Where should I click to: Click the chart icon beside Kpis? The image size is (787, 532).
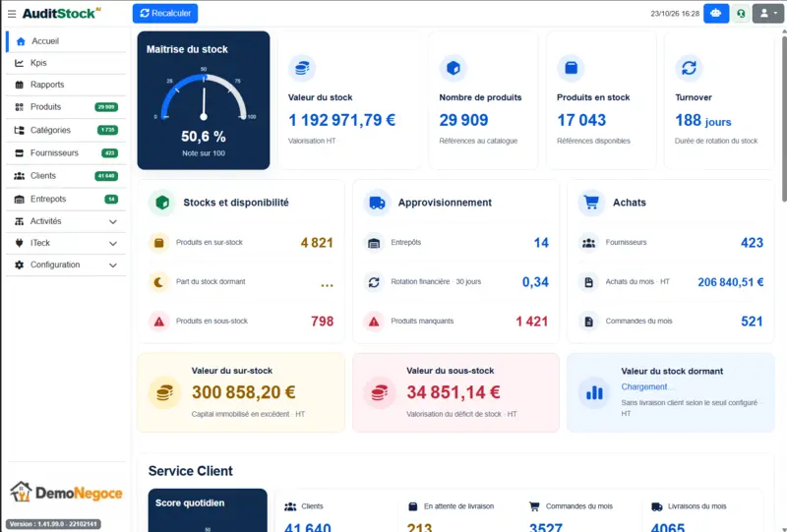19,63
